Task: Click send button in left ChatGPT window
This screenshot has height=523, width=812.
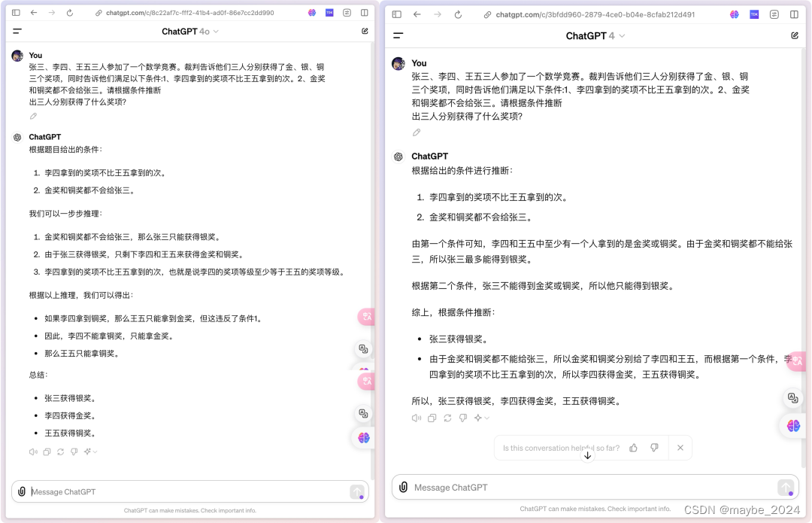Action: tap(357, 491)
